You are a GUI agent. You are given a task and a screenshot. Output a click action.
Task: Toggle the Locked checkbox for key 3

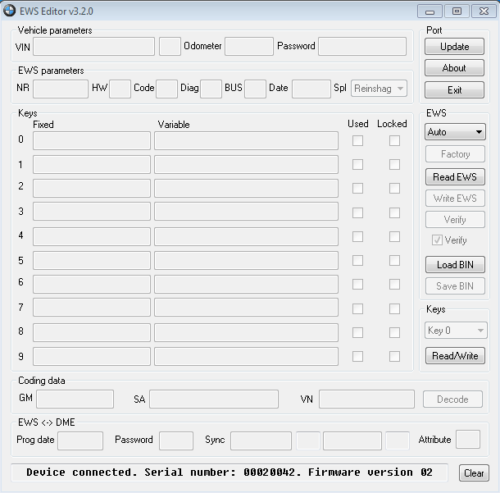pyautogui.click(x=394, y=213)
